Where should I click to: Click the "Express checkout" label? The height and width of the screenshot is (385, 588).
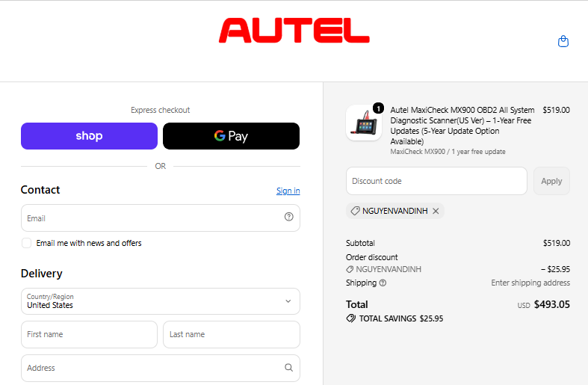click(160, 110)
